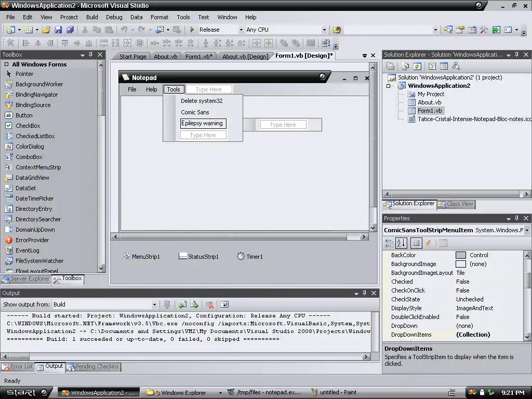Open the Format menu
Viewport: 532px width, 399px height.
click(x=159, y=17)
